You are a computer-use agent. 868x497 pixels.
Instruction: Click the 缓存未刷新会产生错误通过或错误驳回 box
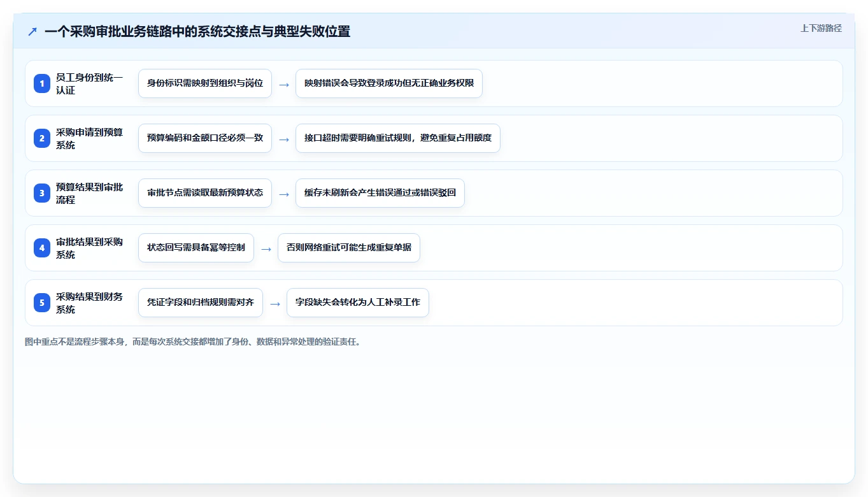[380, 193]
